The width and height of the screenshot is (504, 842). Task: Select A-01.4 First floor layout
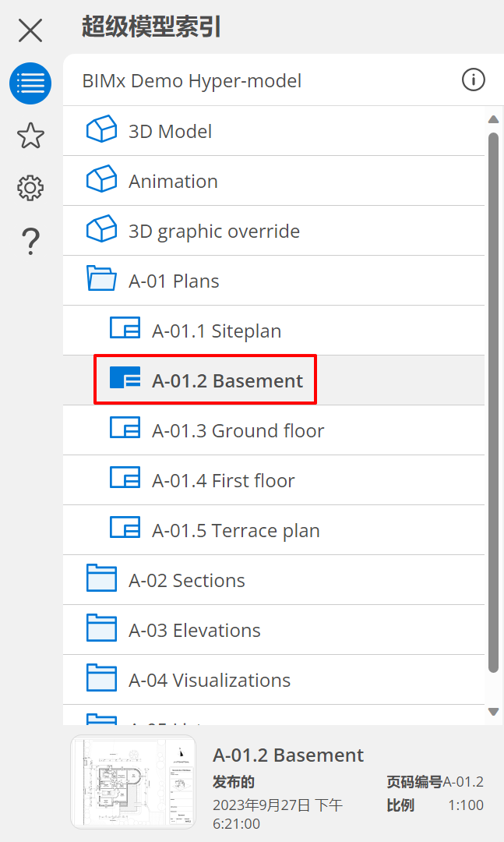click(x=223, y=481)
